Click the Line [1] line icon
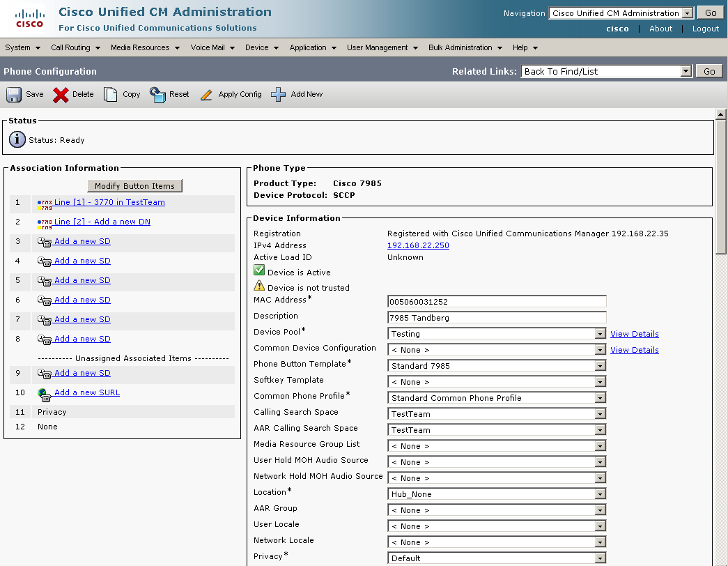 click(x=45, y=204)
